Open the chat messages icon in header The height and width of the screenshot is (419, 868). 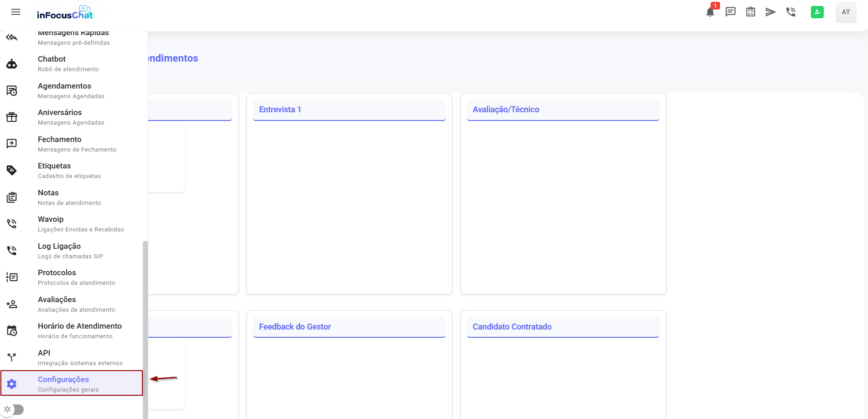click(731, 12)
